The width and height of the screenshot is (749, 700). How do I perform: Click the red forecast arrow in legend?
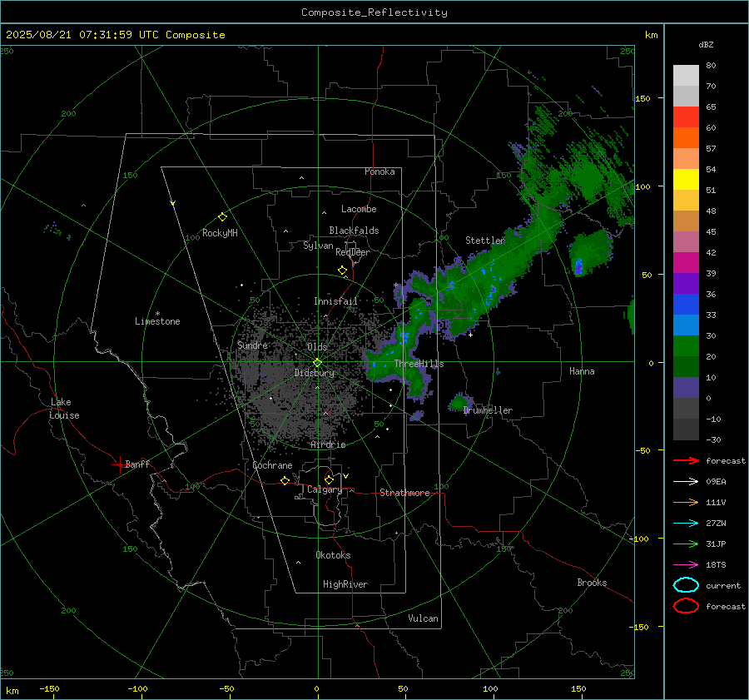click(686, 460)
